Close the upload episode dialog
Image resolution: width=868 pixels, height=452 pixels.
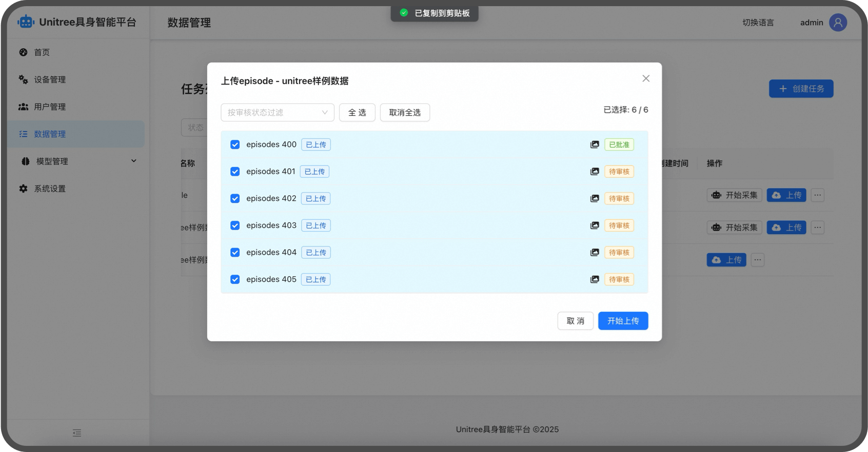click(646, 78)
